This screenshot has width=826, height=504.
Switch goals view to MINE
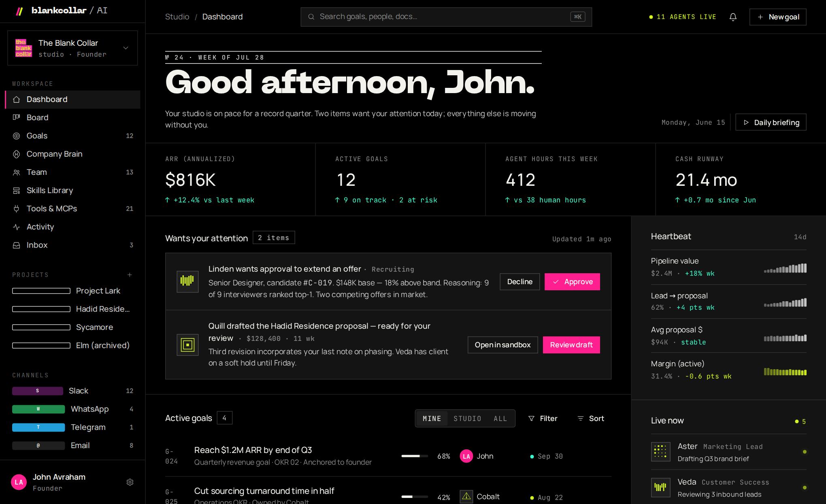pyautogui.click(x=432, y=419)
